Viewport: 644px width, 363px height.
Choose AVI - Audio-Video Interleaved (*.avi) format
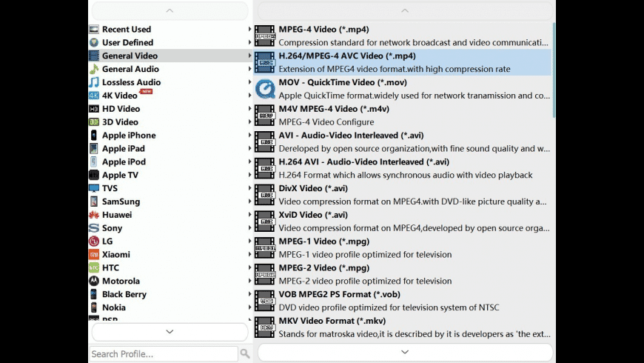pyautogui.click(x=403, y=141)
